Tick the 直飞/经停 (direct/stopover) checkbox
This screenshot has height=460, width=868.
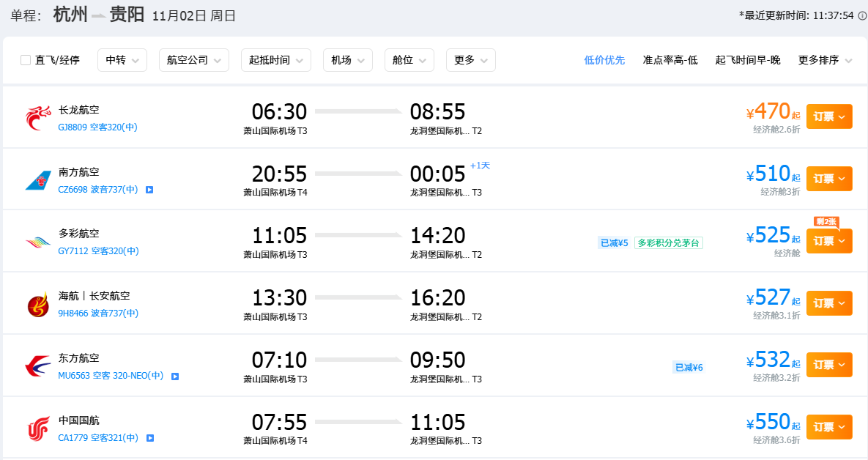coord(26,60)
